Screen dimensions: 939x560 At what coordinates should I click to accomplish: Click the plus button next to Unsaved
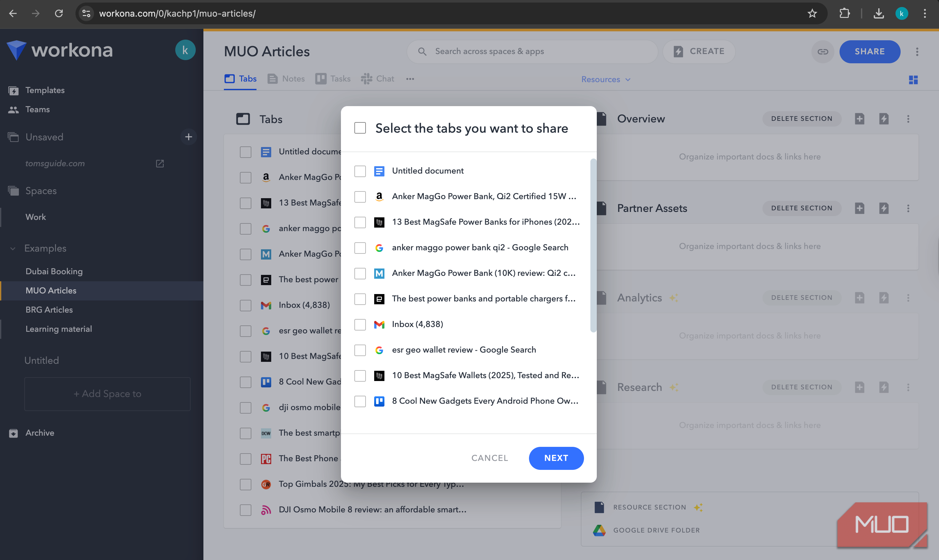188,137
